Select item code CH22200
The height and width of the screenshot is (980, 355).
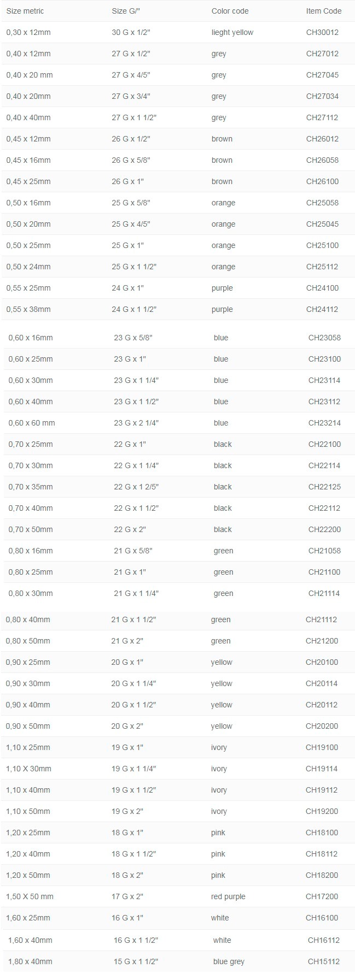[324, 529]
